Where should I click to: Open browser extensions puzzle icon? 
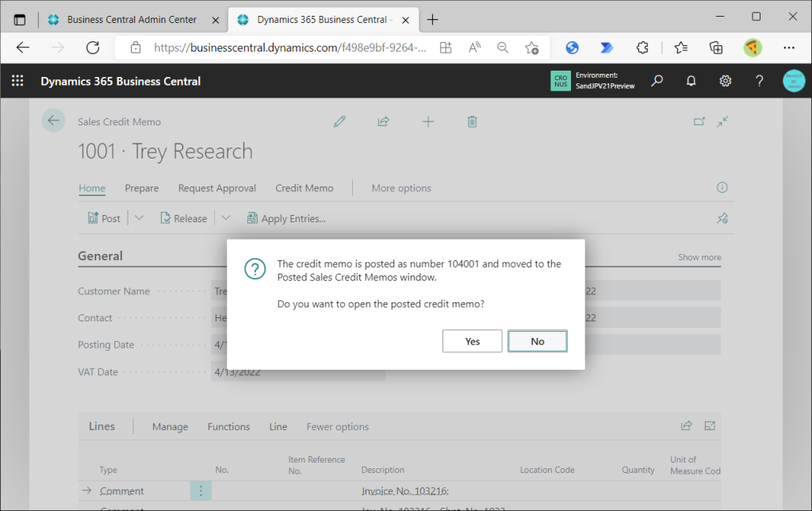(642, 48)
